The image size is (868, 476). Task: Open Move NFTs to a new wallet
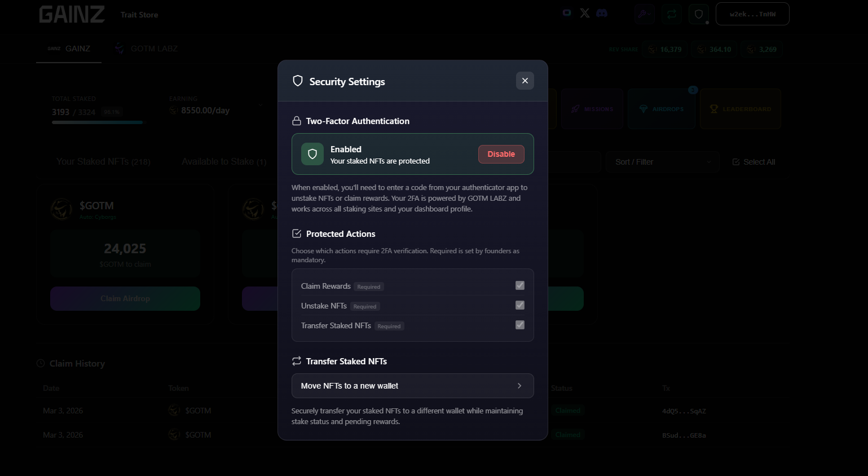(x=412, y=386)
